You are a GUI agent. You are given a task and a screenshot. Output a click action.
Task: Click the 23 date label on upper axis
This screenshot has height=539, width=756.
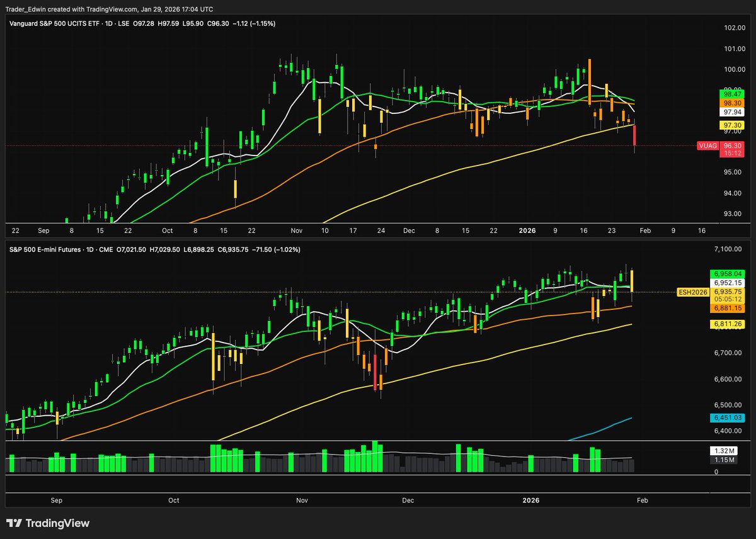click(610, 230)
